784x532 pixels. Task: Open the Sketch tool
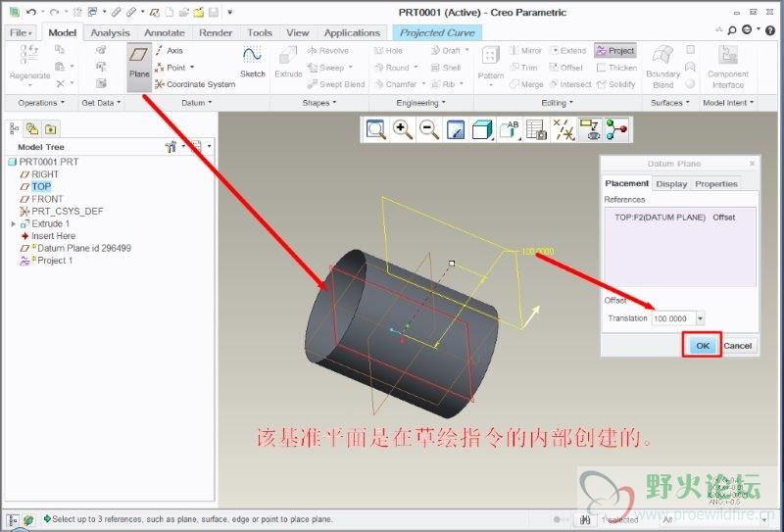253,62
